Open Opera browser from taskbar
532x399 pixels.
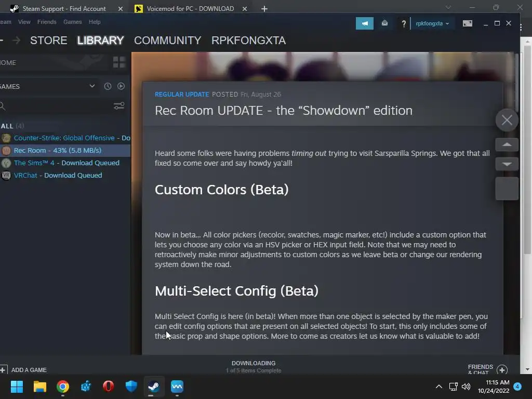click(108, 386)
